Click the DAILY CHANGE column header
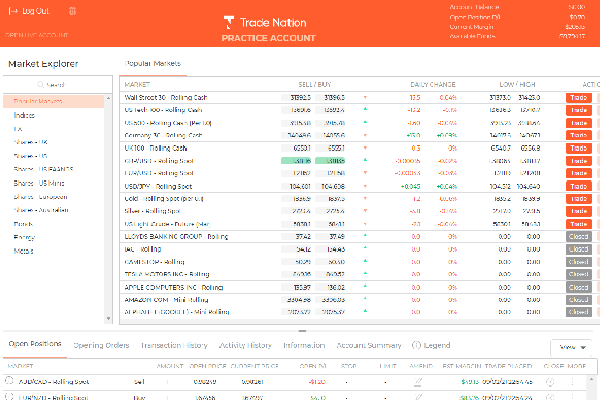This screenshot has width=600, height=400. (x=433, y=85)
